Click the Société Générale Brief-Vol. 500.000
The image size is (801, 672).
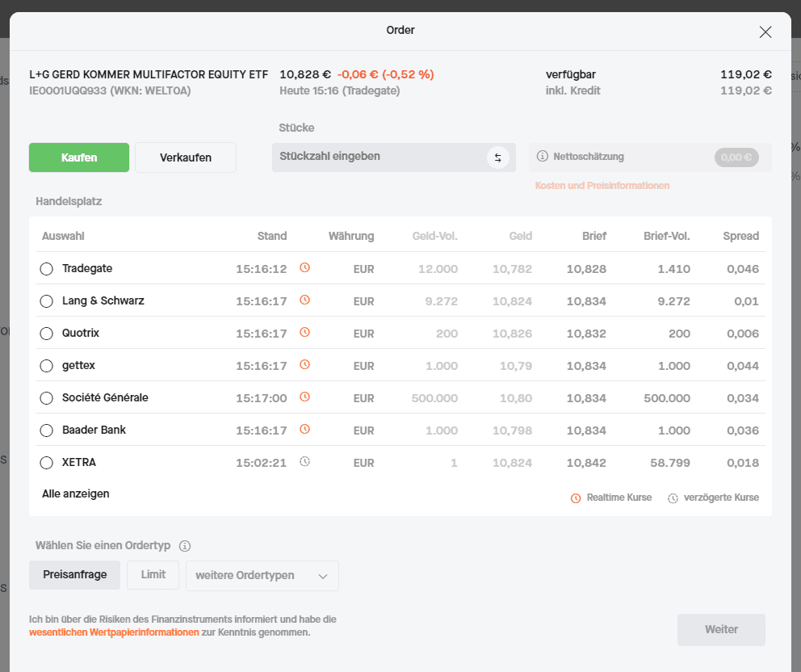coord(667,398)
